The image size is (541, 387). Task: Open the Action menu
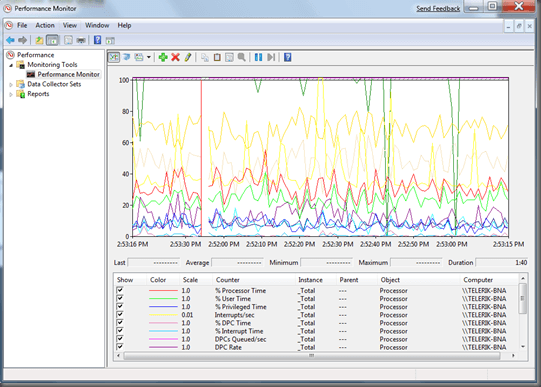[45, 25]
